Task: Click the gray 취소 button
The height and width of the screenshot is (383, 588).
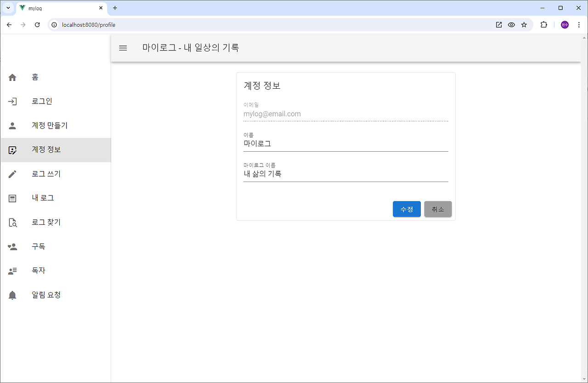Action: point(438,209)
